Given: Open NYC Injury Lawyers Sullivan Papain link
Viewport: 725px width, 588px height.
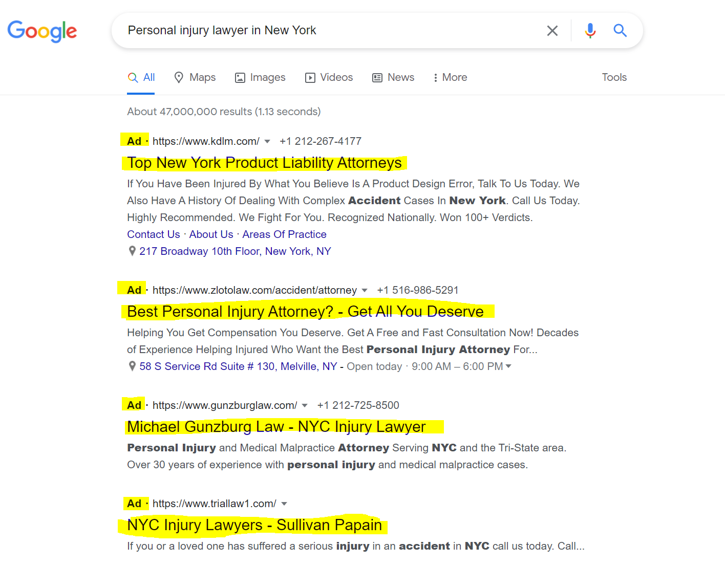Looking at the screenshot, I should 254,525.
